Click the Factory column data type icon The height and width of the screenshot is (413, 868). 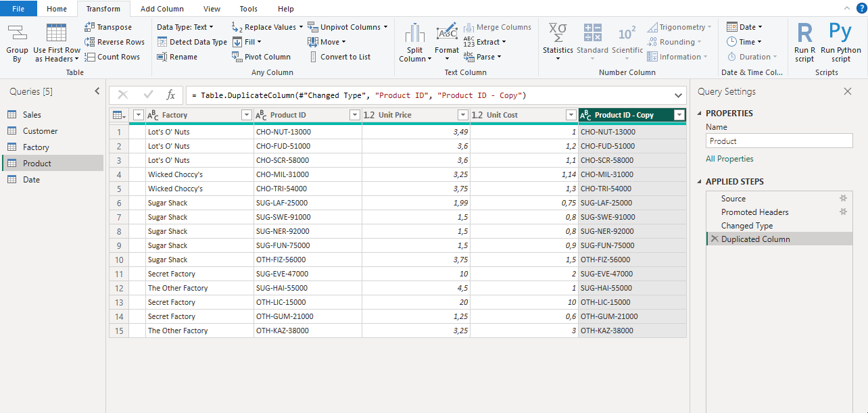click(x=153, y=115)
